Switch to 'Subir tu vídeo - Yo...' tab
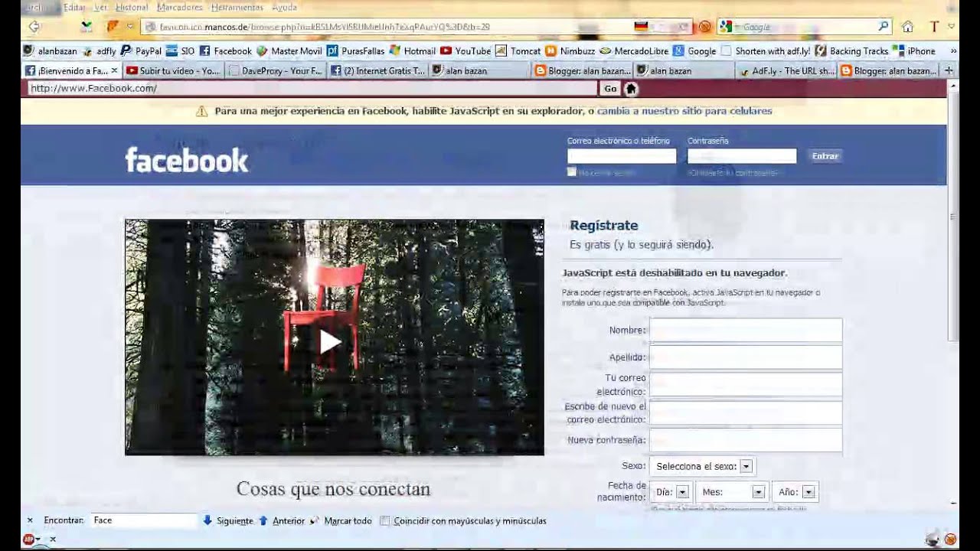The image size is (980, 551). coord(173,70)
